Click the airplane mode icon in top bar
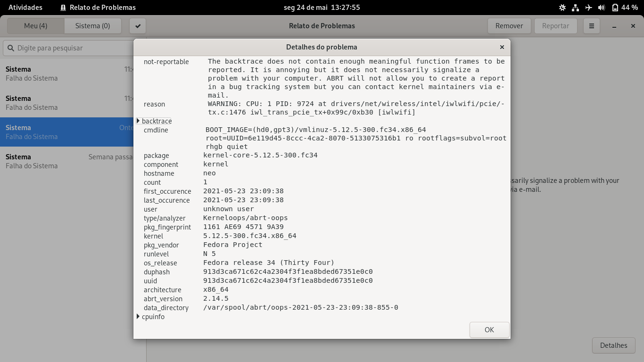Image resolution: width=644 pixels, height=362 pixels. (588, 8)
